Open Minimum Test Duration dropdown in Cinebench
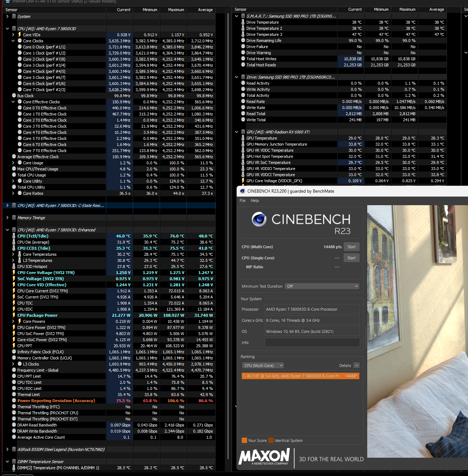This screenshot has height=476, width=468. 322,286
